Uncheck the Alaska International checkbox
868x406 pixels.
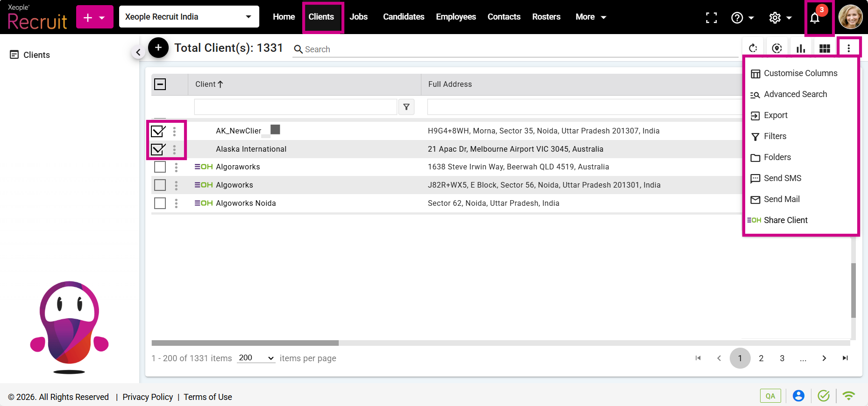158,149
